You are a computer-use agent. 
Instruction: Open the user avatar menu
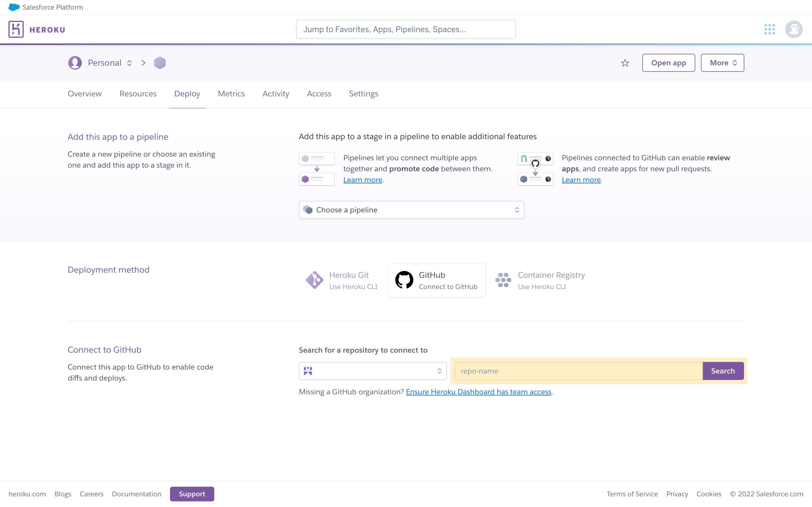(794, 29)
